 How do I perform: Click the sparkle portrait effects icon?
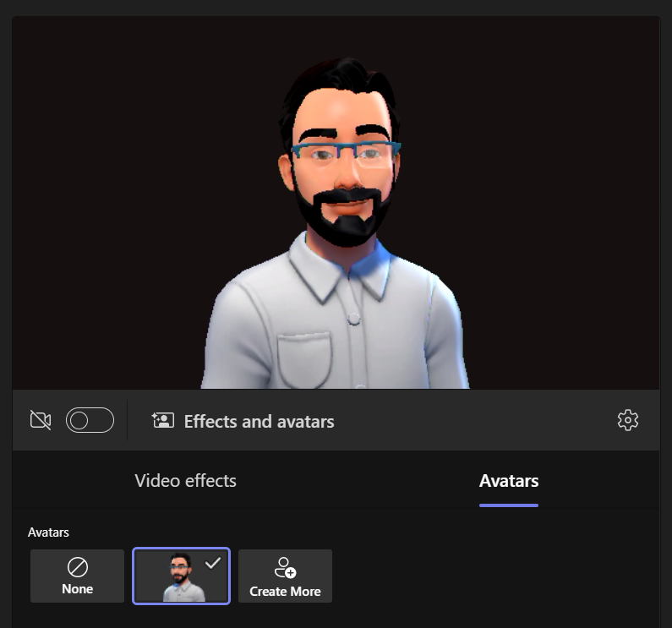(162, 421)
